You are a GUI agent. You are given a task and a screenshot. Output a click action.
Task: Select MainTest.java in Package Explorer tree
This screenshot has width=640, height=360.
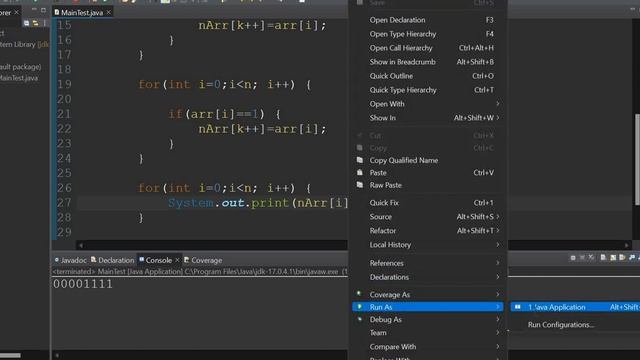[x=19, y=78]
